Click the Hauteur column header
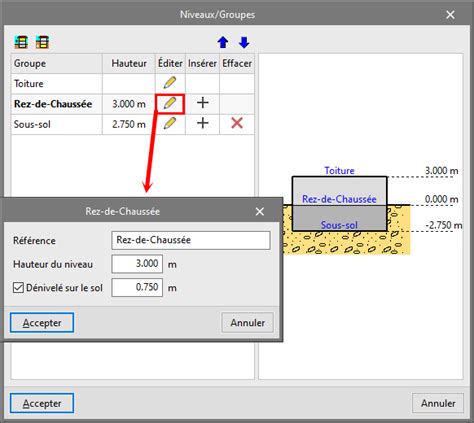The height and width of the screenshot is (423, 474). [x=129, y=64]
